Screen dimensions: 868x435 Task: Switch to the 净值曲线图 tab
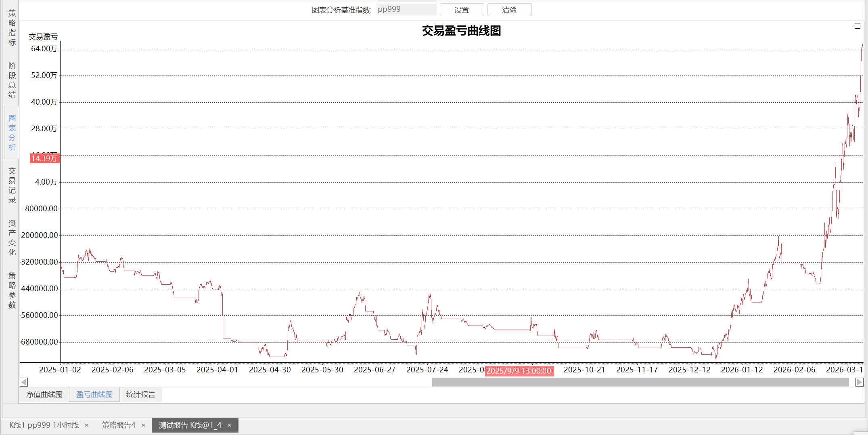point(44,395)
